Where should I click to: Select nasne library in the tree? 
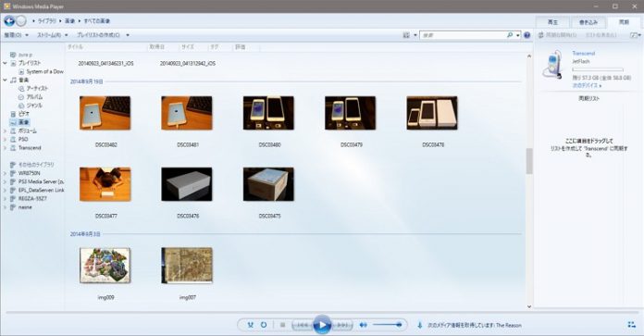[21, 207]
